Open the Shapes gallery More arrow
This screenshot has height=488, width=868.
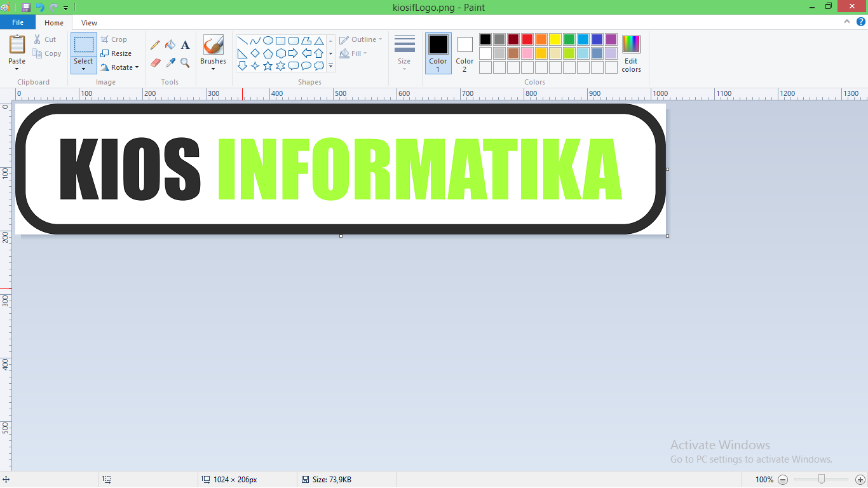coord(330,65)
